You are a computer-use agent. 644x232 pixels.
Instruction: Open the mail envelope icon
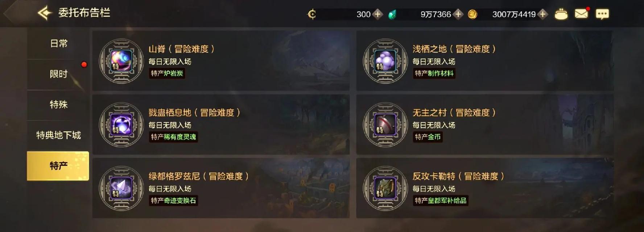tap(581, 14)
